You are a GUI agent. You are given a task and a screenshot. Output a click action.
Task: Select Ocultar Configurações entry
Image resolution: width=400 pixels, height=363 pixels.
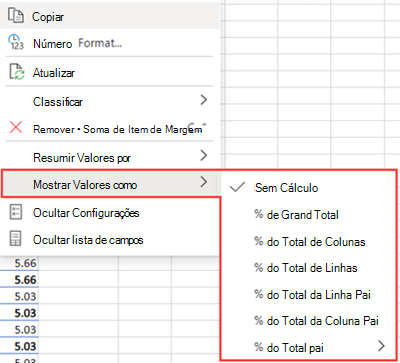point(110,212)
